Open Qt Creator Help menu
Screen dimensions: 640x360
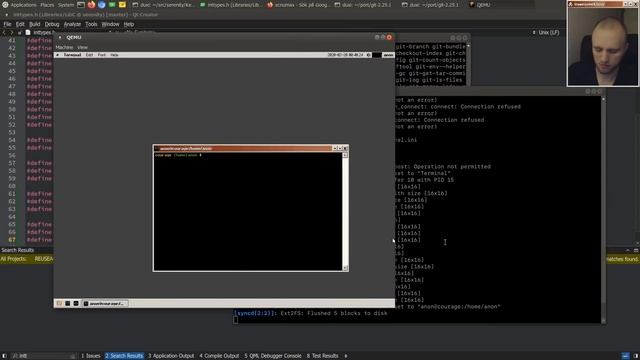pyautogui.click(x=129, y=24)
